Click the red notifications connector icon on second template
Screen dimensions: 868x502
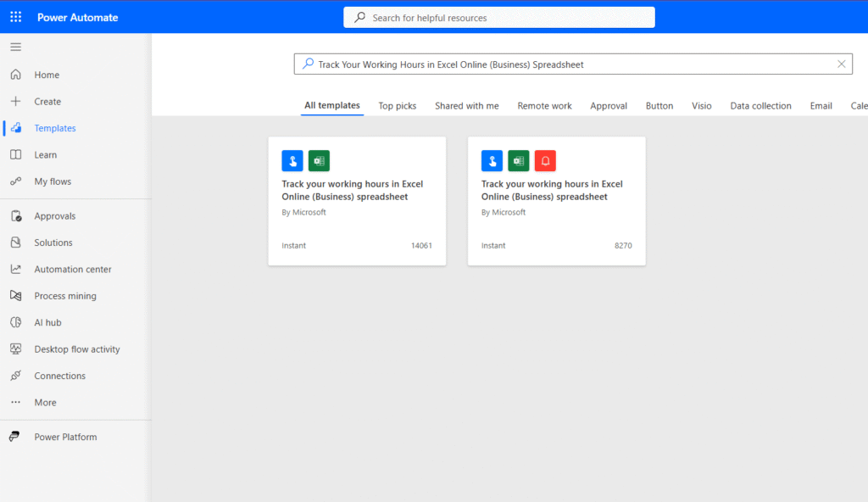point(545,160)
